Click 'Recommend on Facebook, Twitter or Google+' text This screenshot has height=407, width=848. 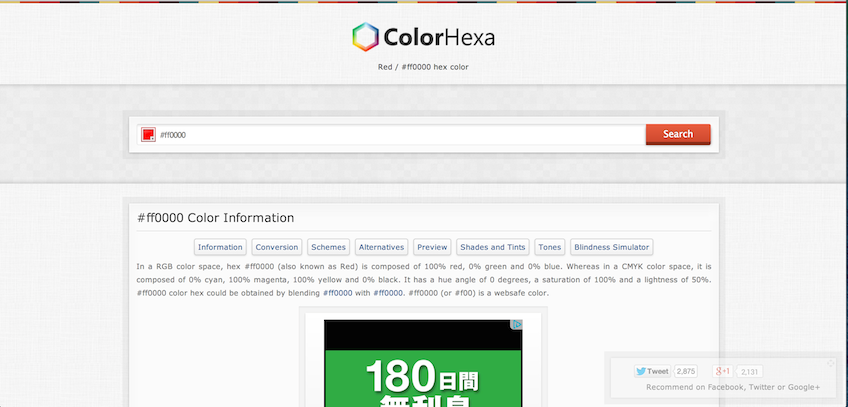click(x=733, y=387)
